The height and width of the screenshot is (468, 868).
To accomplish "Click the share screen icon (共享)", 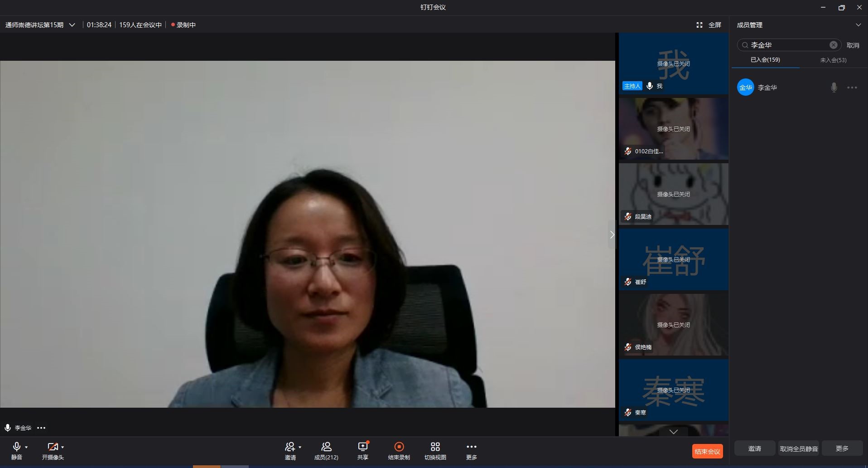I will [x=362, y=447].
